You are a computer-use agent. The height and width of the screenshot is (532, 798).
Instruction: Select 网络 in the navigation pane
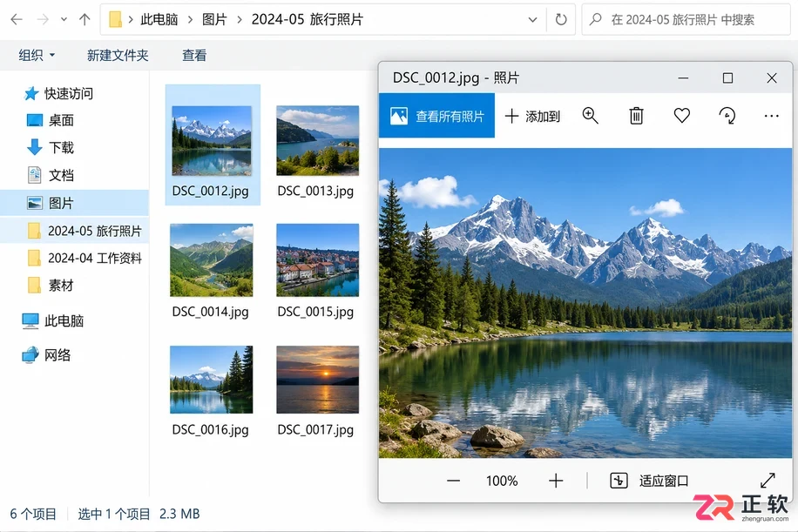pos(46,354)
